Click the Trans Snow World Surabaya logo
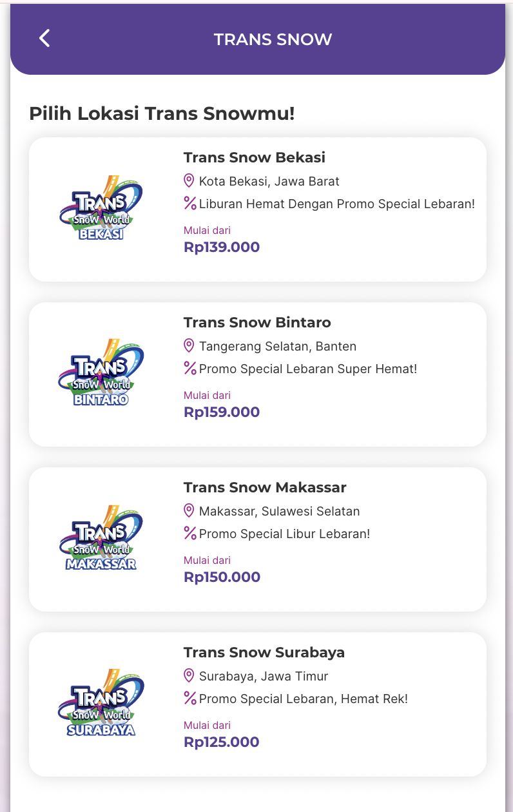 [x=101, y=703]
